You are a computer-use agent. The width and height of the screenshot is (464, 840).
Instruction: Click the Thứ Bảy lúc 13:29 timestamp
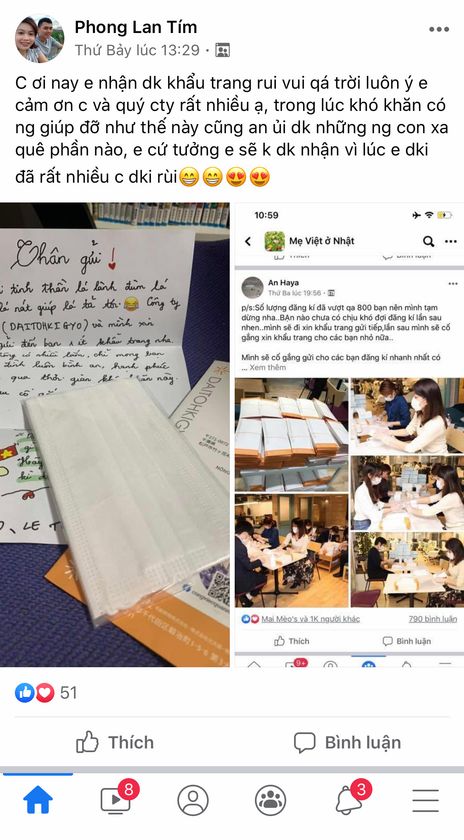(137, 50)
